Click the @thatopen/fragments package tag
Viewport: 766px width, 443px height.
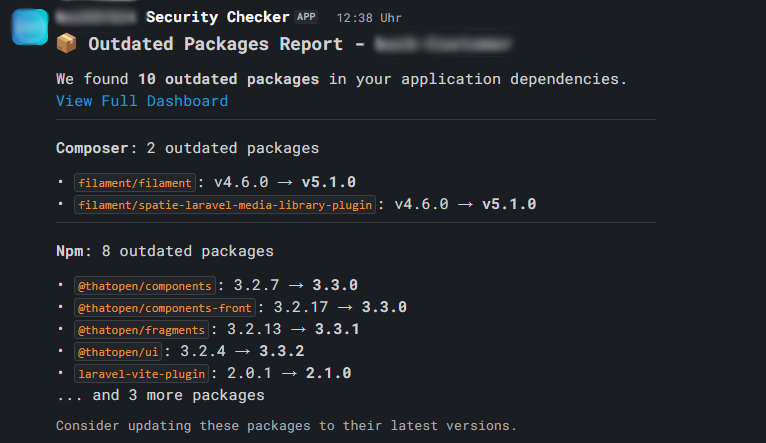[x=142, y=329]
